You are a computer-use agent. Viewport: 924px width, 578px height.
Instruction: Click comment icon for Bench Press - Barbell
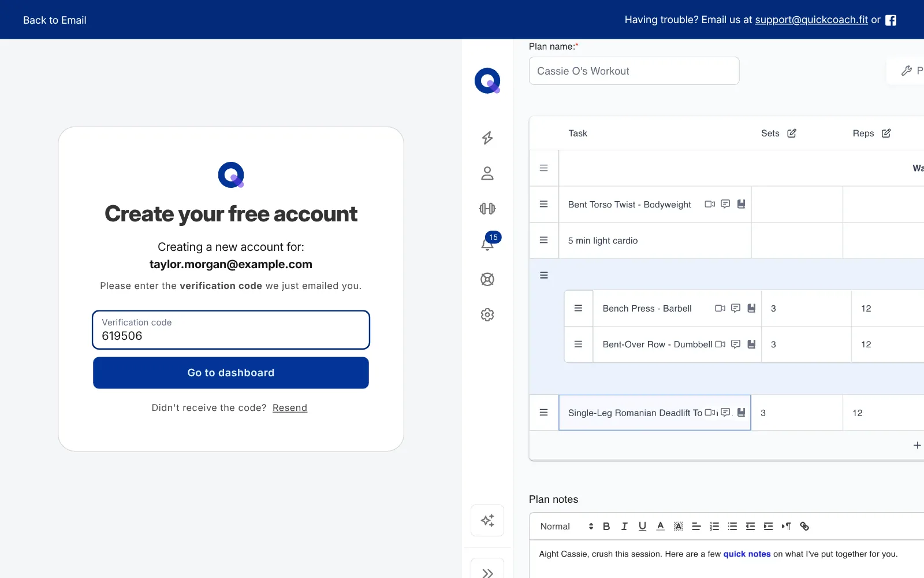[x=736, y=308]
